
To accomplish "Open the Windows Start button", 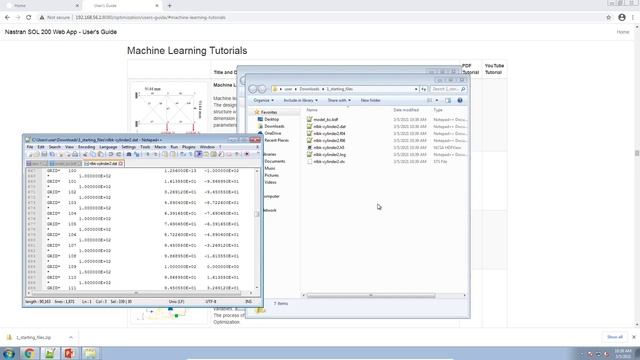I will pos(9,353).
